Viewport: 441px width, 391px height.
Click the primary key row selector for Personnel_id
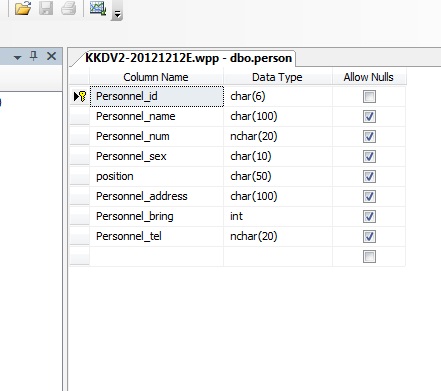click(x=80, y=97)
